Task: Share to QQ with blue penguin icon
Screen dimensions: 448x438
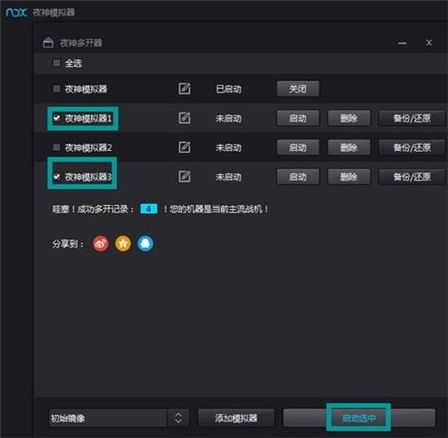Action: click(145, 243)
